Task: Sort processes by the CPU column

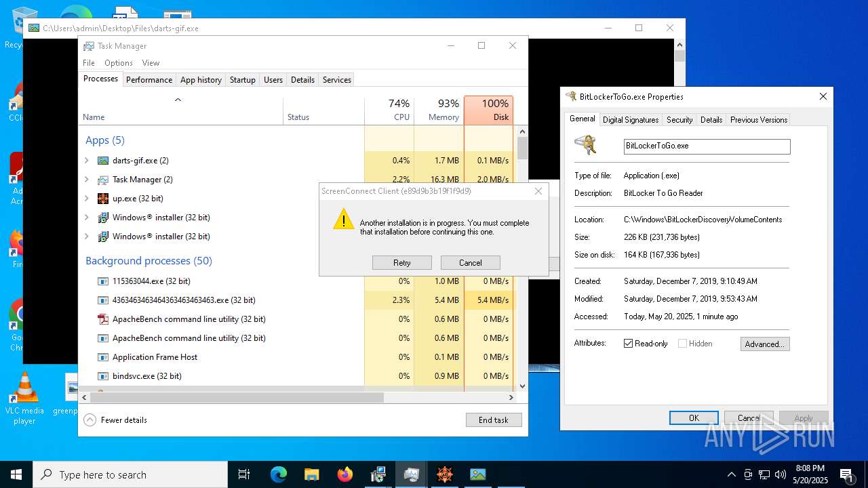Action: pos(389,110)
